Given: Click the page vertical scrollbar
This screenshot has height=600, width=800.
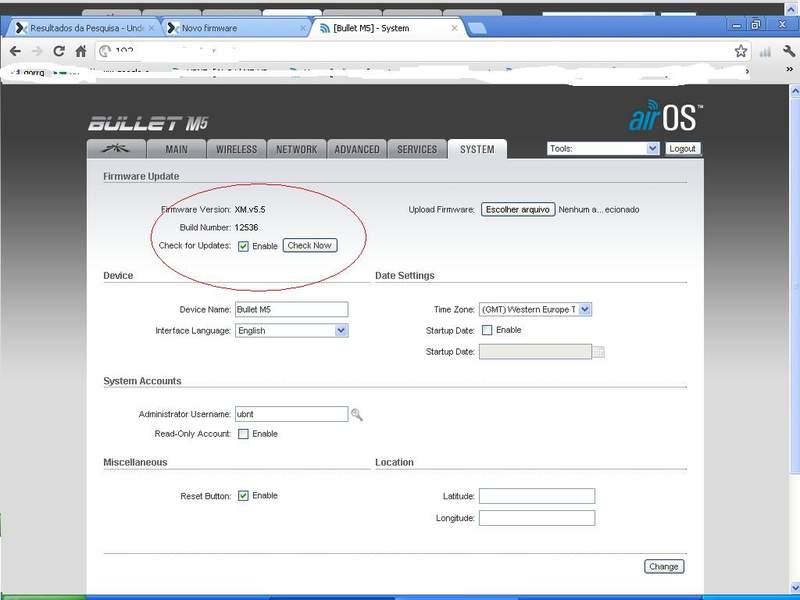Looking at the screenshot, I should (795, 286).
